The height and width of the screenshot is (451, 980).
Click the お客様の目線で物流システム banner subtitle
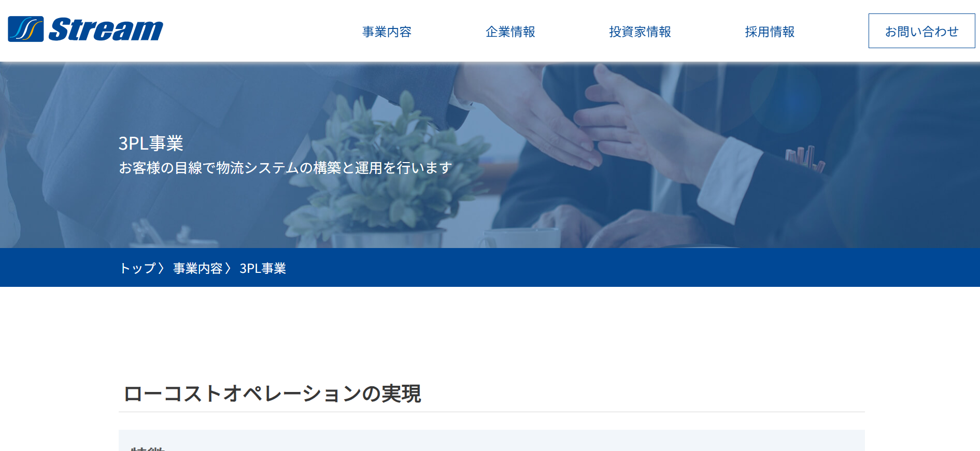[x=286, y=168]
